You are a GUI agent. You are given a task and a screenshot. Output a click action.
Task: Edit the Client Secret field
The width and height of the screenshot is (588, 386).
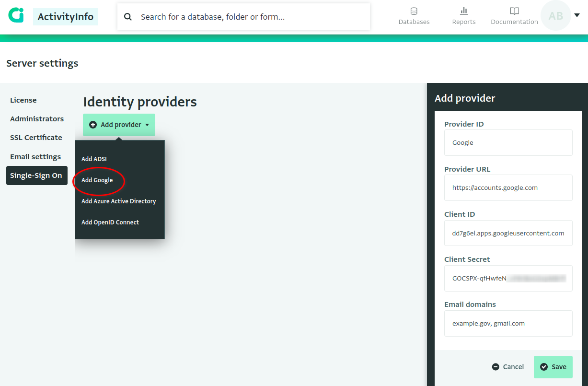coord(508,278)
